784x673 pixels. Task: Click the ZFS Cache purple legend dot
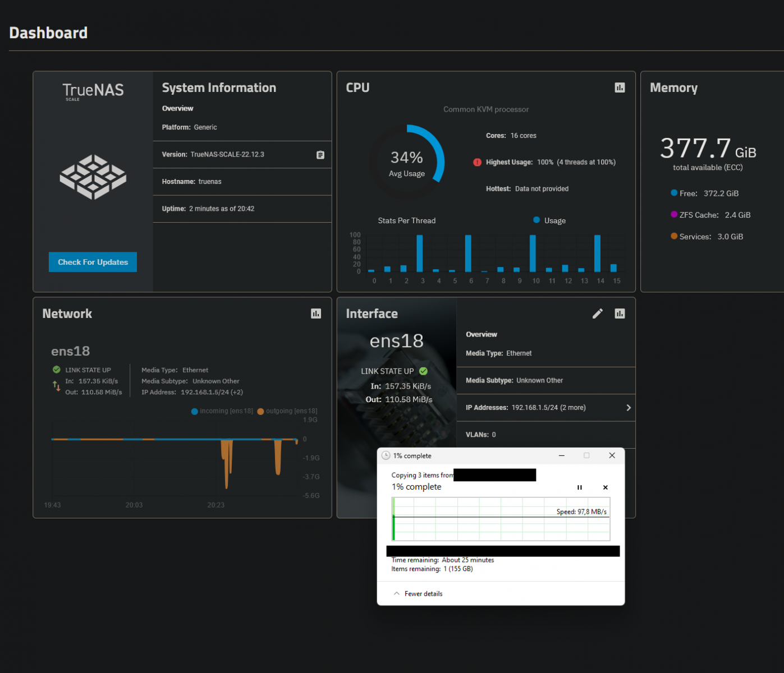(674, 214)
